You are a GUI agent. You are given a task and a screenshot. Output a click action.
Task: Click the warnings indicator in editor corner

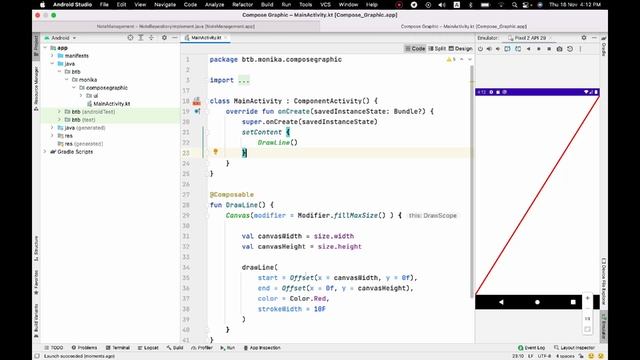[451, 60]
